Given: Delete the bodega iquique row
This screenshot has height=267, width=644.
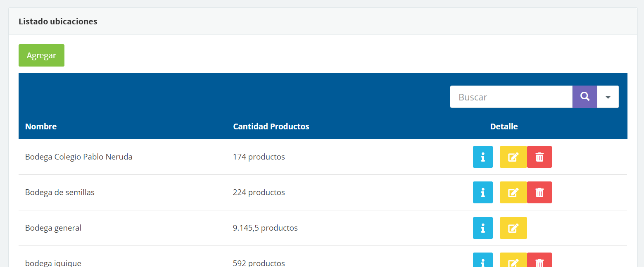Looking at the screenshot, I should (539, 261).
